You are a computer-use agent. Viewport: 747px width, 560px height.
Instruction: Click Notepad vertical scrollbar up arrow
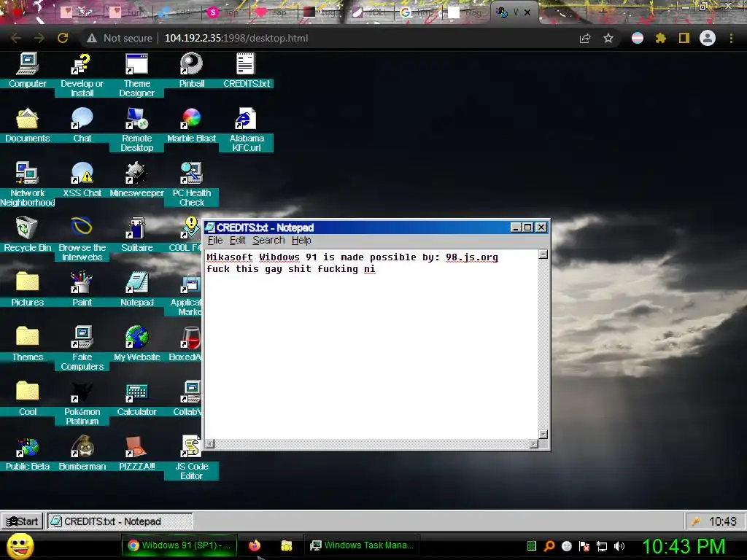point(543,254)
